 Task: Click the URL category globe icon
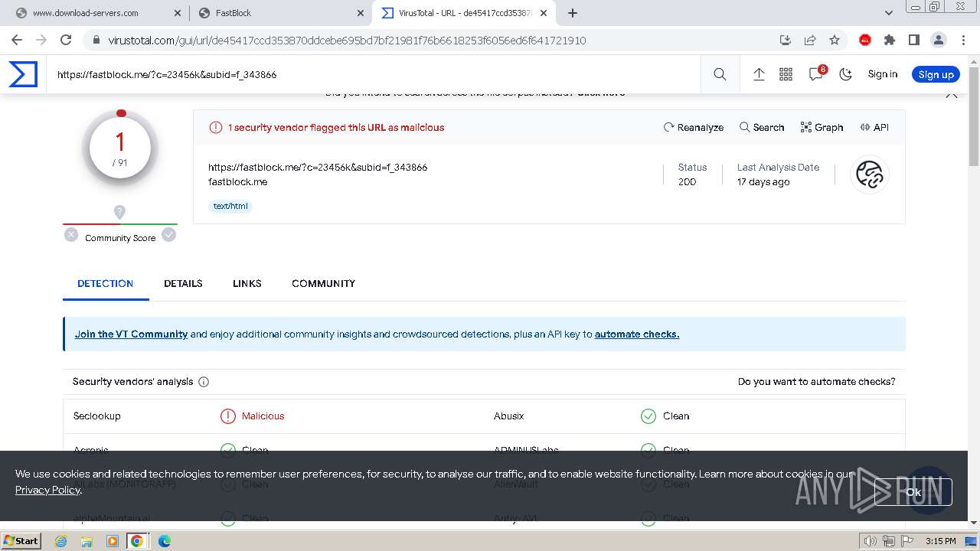click(870, 174)
